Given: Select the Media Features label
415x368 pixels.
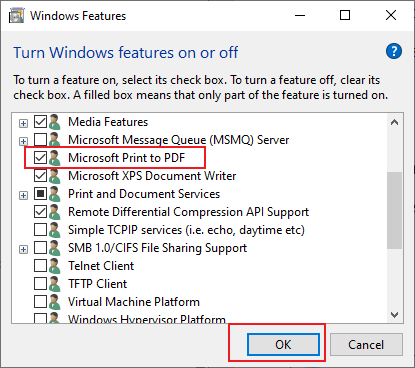Looking at the screenshot, I should tap(108, 122).
